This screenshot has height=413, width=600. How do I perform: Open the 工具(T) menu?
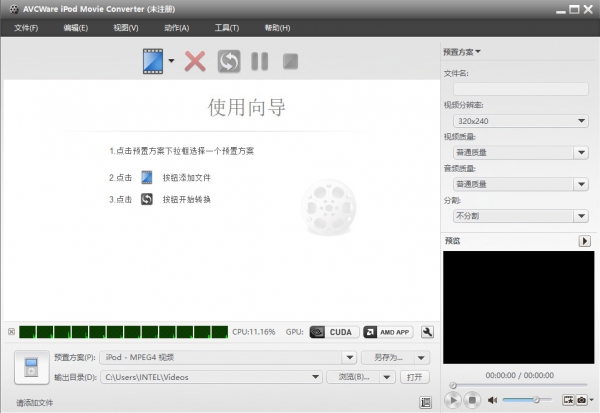pos(227,28)
